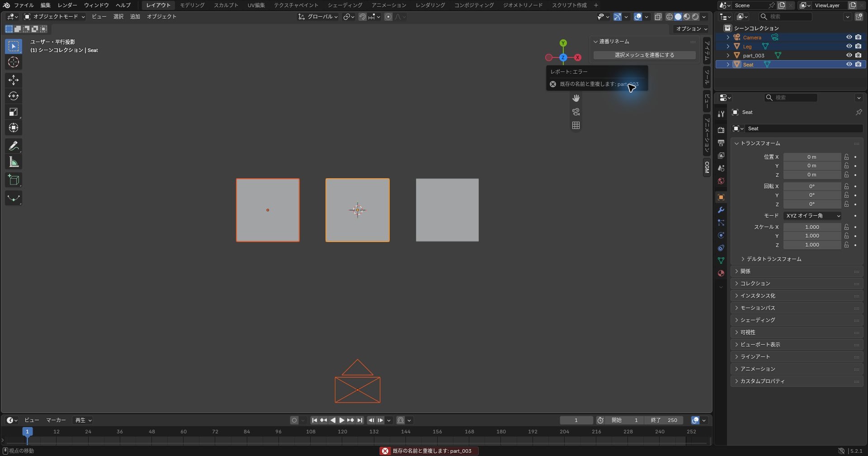Image resolution: width=868 pixels, height=456 pixels.
Task: Activate the Rotate tool
Action: tap(14, 96)
